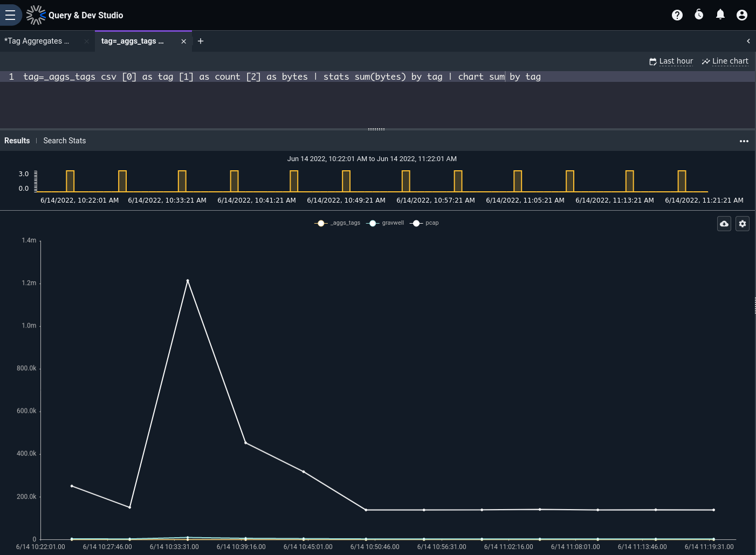
Task: Add a new query tab
Action: (x=201, y=41)
